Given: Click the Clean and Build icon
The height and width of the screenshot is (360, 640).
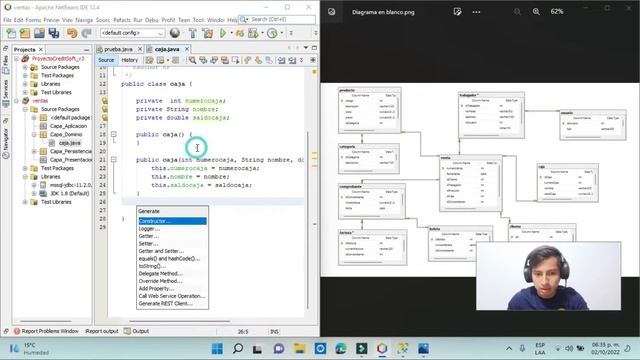Looking at the screenshot, I should tap(207, 33).
